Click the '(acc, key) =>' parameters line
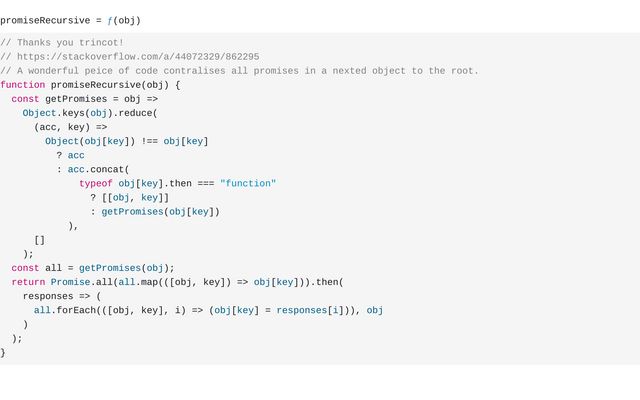The height and width of the screenshot is (400, 640). click(x=70, y=127)
